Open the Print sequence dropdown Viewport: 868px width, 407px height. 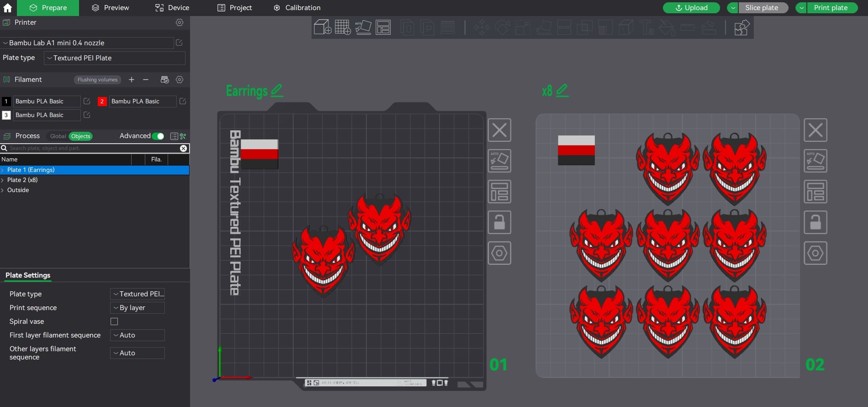click(138, 308)
